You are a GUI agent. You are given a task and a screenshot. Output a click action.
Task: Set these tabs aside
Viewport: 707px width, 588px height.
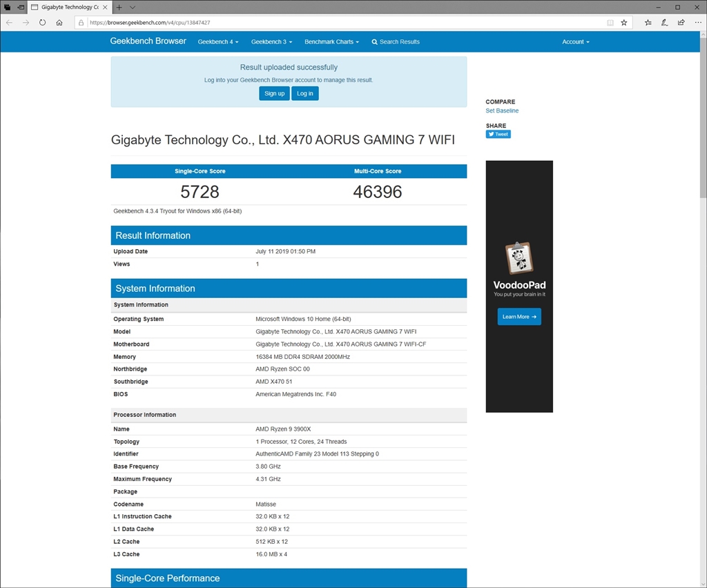point(21,7)
